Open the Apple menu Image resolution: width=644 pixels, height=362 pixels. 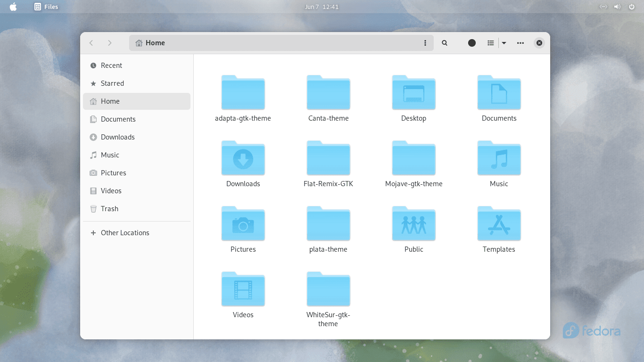pyautogui.click(x=13, y=7)
